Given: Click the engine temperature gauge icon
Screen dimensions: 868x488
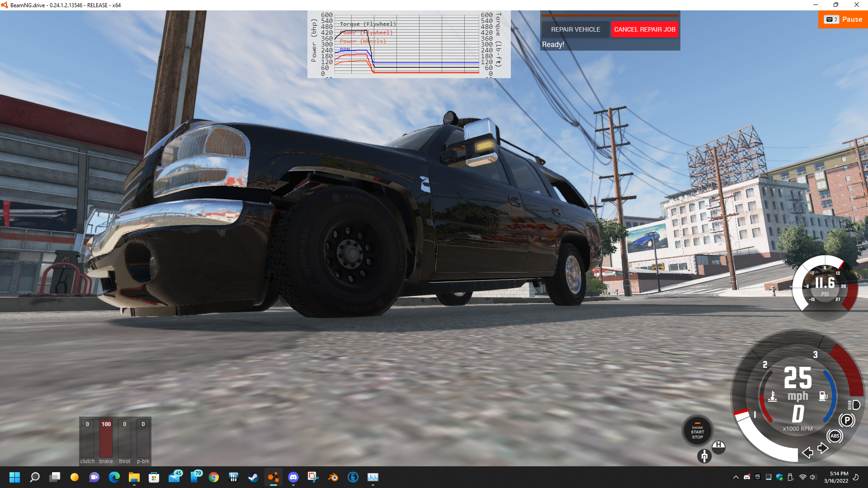Looking at the screenshot, I should [x=773, y=397].
